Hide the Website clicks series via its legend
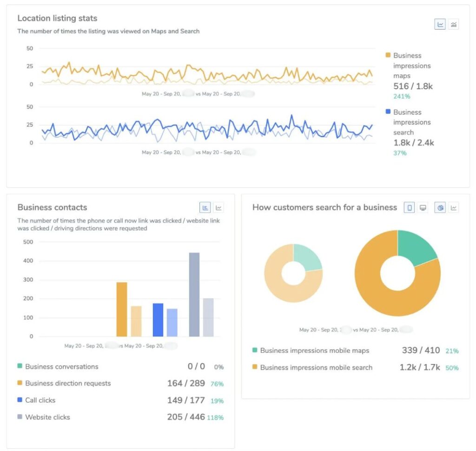This screenshot has height=451, width=476. pos(47,417)
